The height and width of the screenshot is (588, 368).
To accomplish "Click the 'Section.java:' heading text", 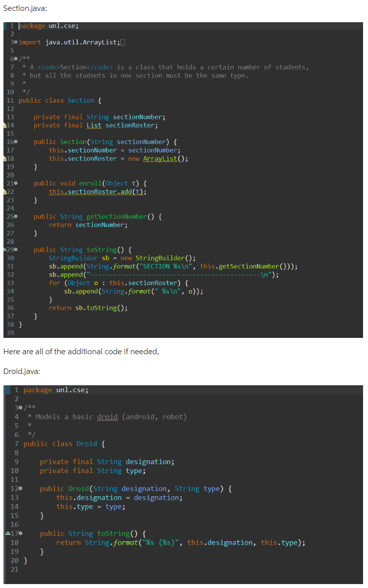I will click(x=25, y=8).
